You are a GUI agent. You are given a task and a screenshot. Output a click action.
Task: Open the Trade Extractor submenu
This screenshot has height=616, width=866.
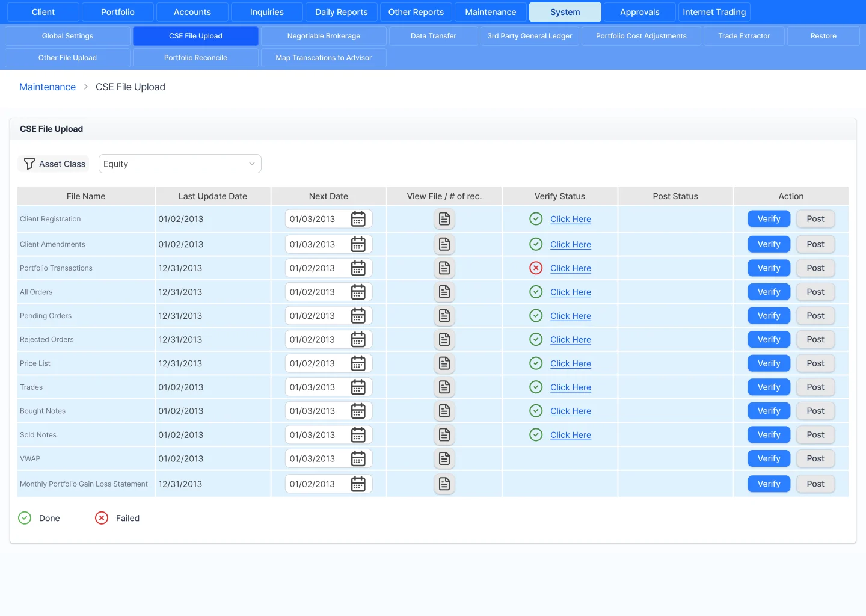point(744,36)
